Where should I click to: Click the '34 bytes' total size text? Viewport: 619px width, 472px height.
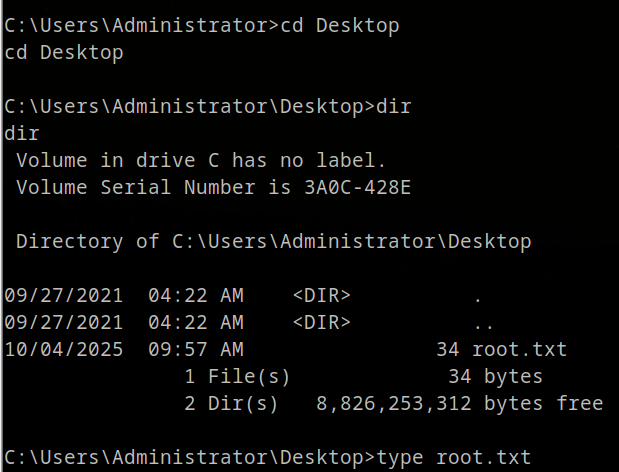[495, 376]
